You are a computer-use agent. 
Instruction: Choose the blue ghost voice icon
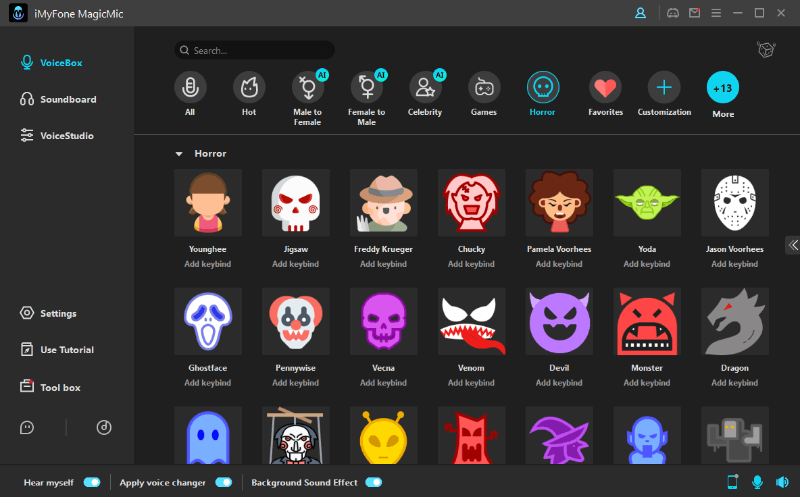click(x=208, y=435)
